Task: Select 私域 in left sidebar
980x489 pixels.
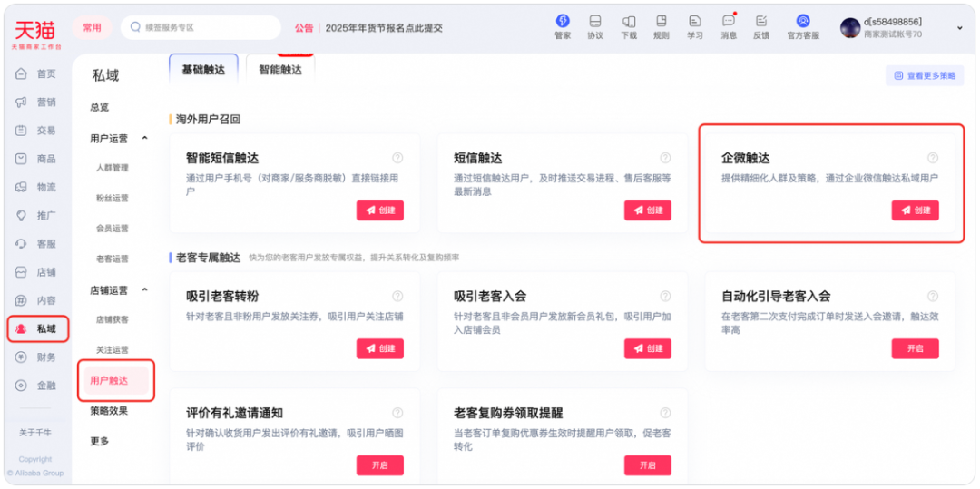Action: [37, 329]
